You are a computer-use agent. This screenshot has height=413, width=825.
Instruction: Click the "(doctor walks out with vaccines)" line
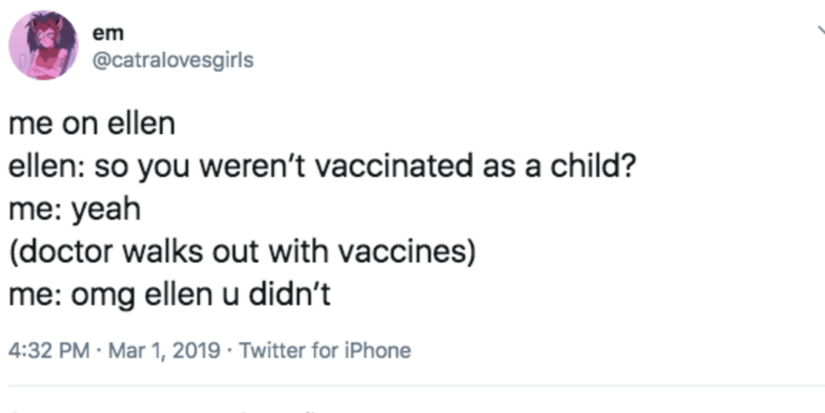tap(241, 250)
